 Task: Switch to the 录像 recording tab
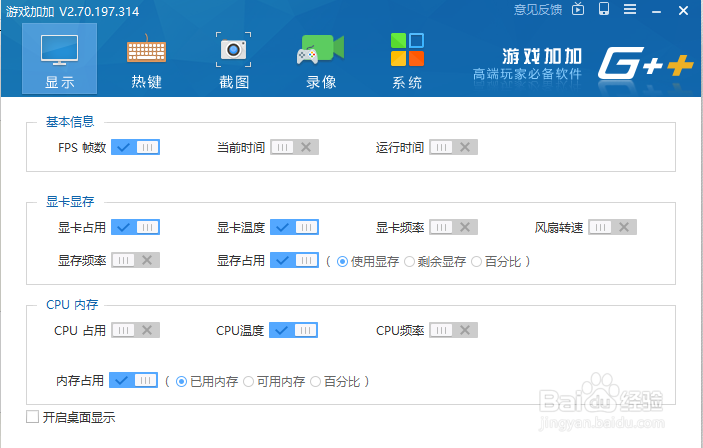pos(321,61)
